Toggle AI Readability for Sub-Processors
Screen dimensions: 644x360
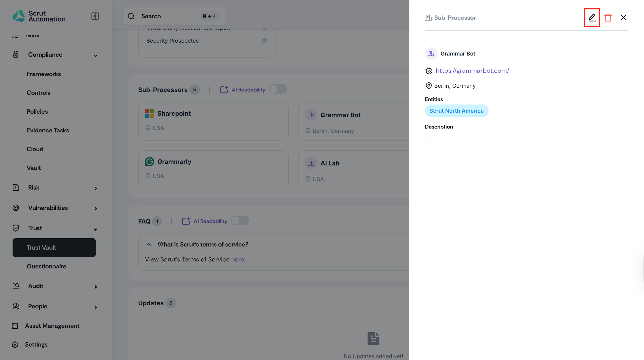[x=278, y=89]
